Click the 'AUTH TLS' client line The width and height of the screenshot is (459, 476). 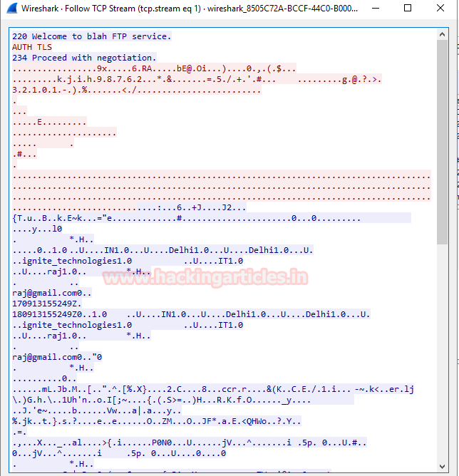pyautogui.click(x=32, y=47)
